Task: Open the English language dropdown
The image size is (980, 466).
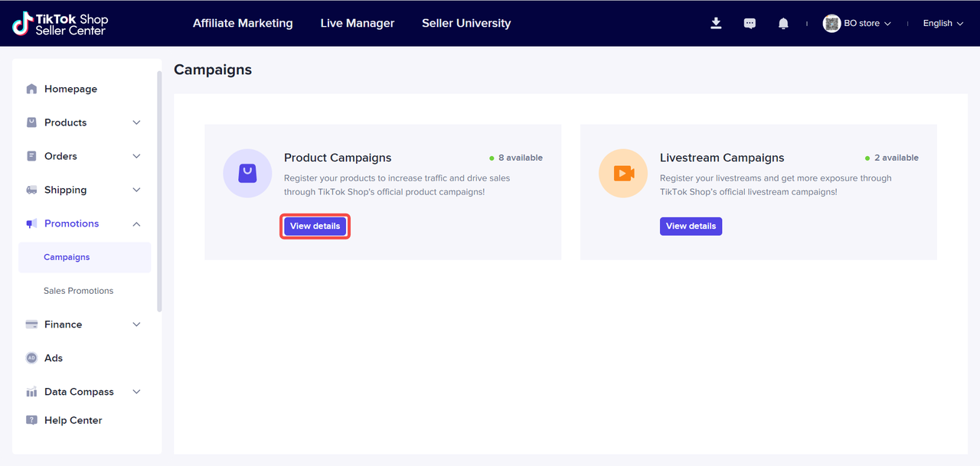Action: click(x=942, y=24)
